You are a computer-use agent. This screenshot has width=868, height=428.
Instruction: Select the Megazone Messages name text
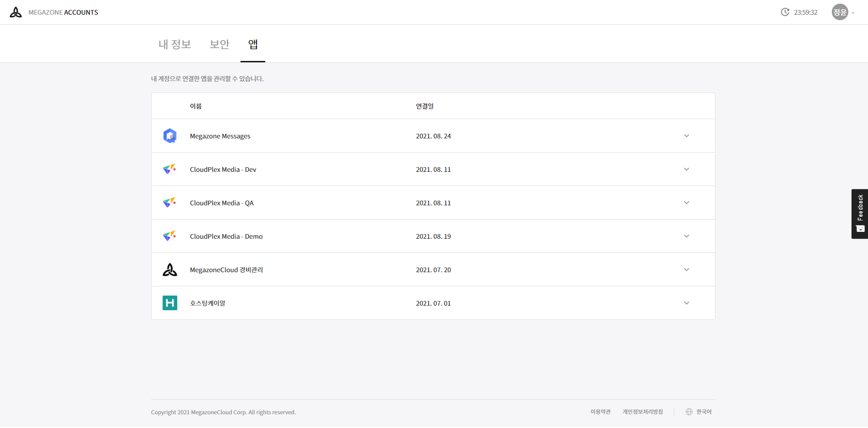[220, 136]
